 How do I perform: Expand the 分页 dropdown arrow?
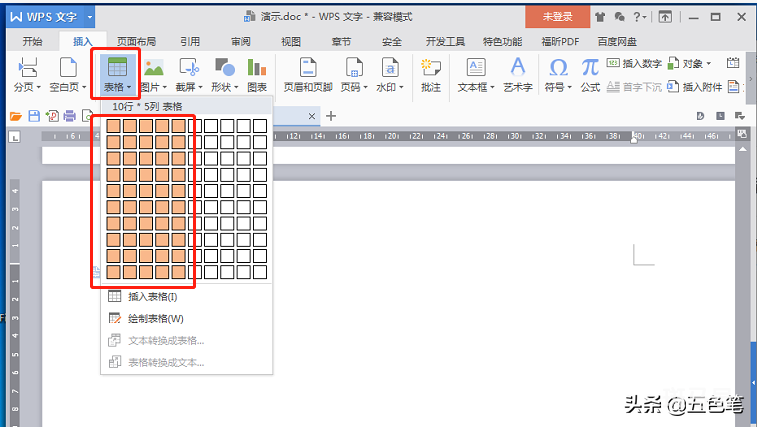pyautogui.click(x=37, y=87)
